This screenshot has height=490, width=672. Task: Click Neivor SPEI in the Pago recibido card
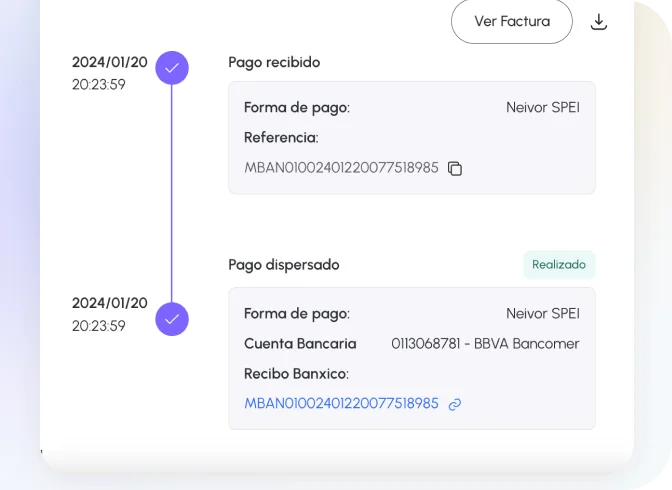point(543,107)
